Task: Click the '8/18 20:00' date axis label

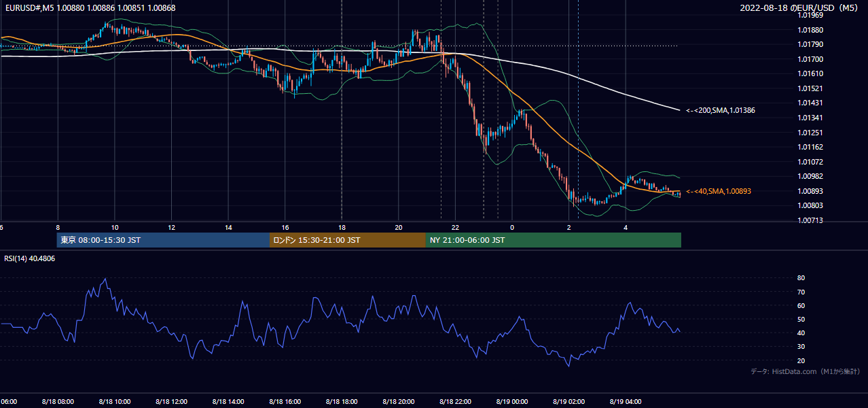Action: (399, 402)
